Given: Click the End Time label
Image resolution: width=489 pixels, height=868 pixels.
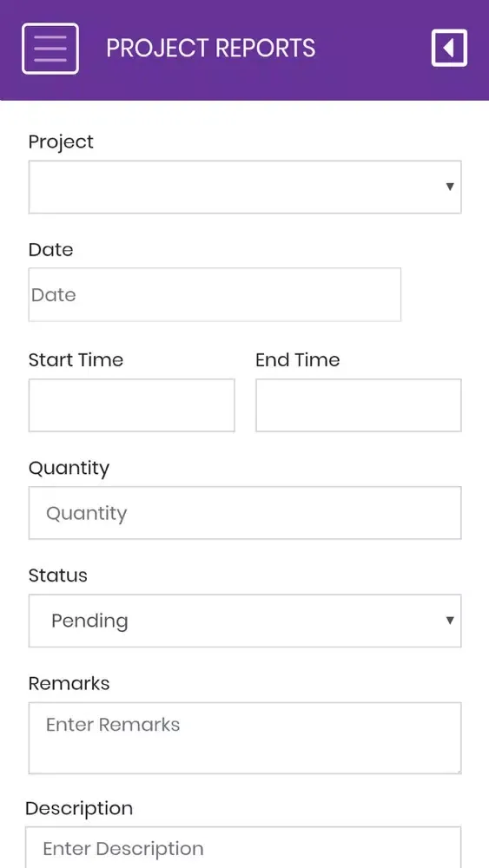Looking at the screenshot, I should (x=297, y=360).
